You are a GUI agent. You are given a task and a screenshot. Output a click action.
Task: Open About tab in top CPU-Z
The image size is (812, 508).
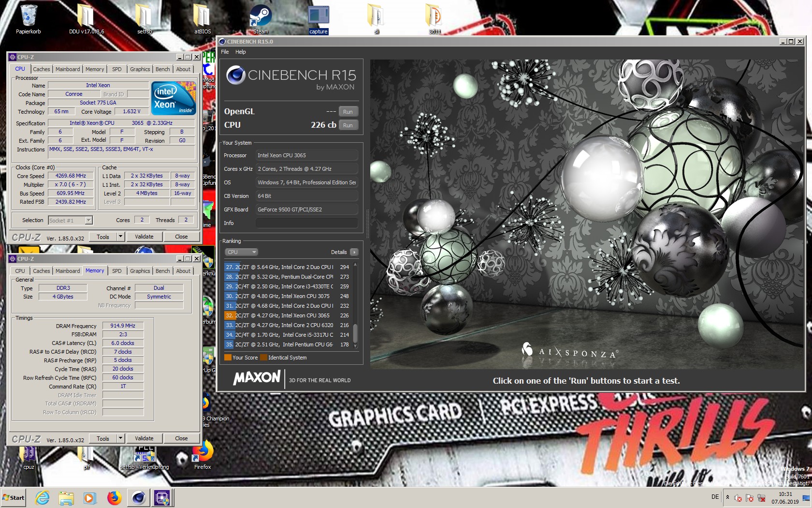tap(183, 69)
